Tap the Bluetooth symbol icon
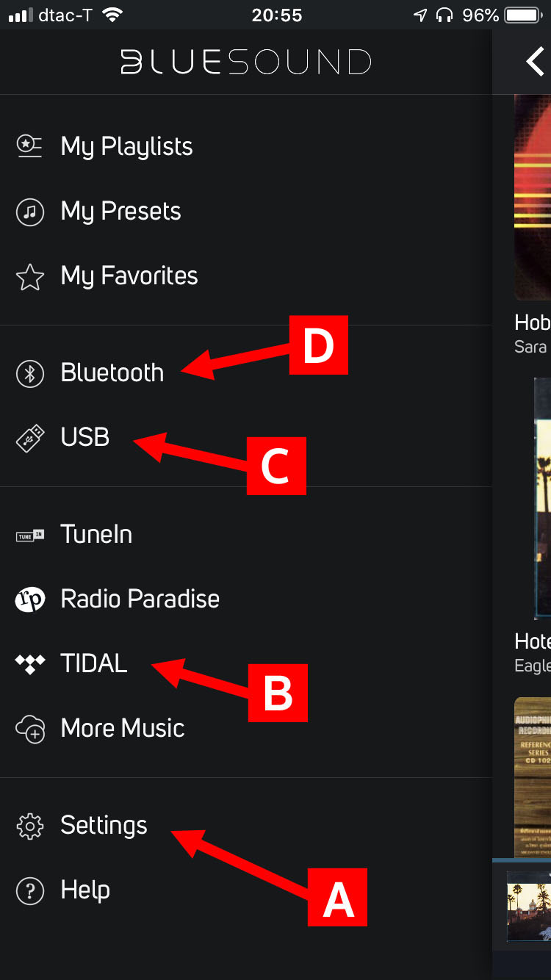This screenshot has height=980, width=551. tap(30, 373)
